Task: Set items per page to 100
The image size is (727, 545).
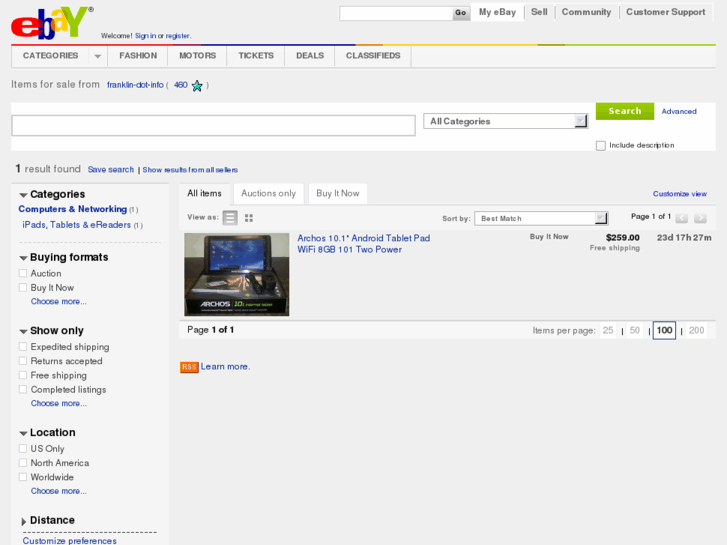Action: (x=664, y=330)
